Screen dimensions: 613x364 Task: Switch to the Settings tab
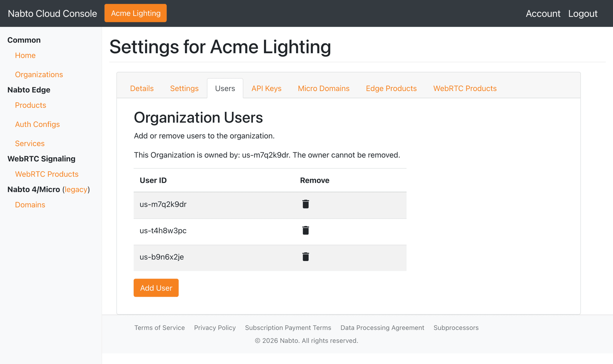point(184,89)
